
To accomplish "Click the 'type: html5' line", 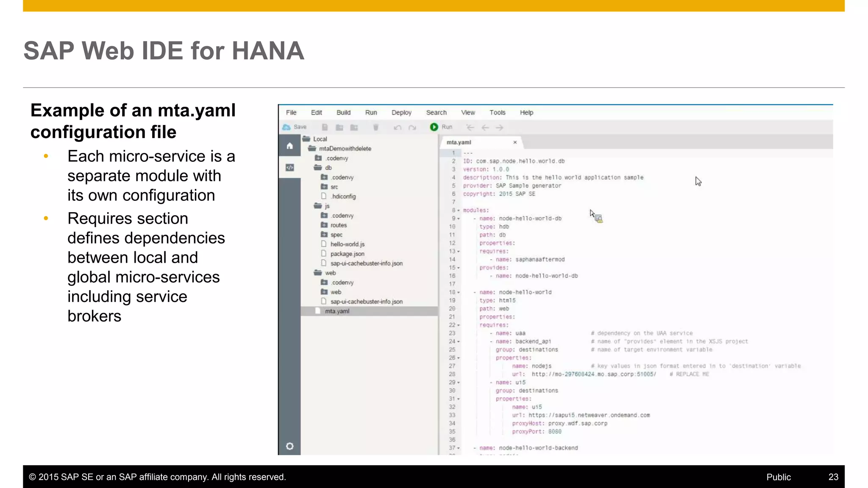I will [x=498, y=301].
